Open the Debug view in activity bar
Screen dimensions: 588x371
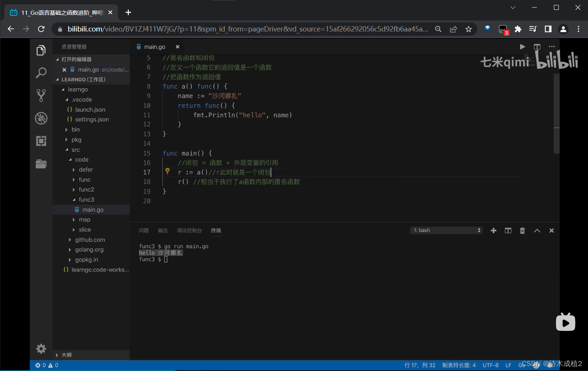(41, 118)
